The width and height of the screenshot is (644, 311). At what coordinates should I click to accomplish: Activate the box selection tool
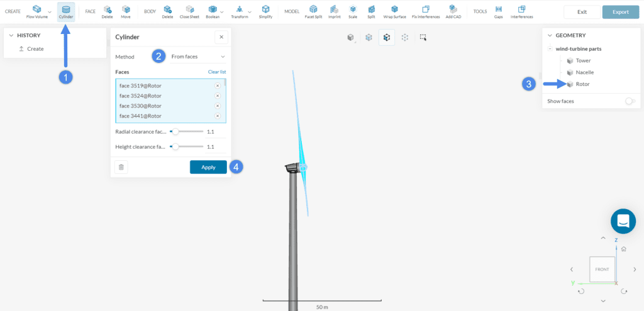point(423,38)
